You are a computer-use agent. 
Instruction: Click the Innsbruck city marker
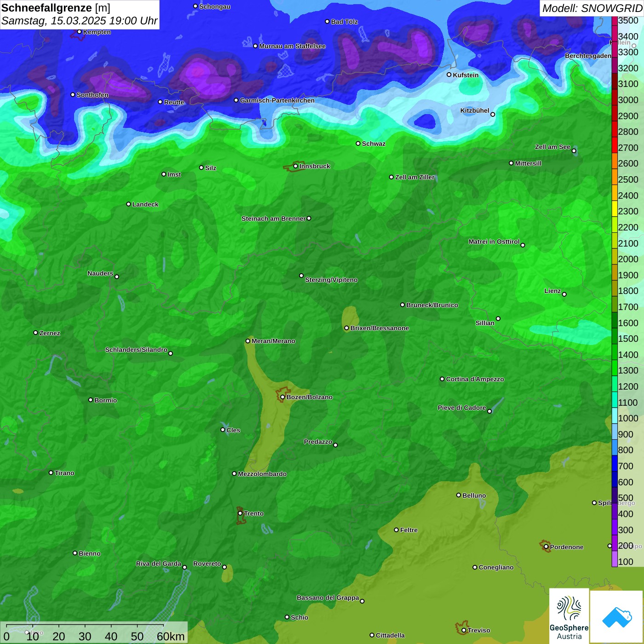click(x=296, y=166)
